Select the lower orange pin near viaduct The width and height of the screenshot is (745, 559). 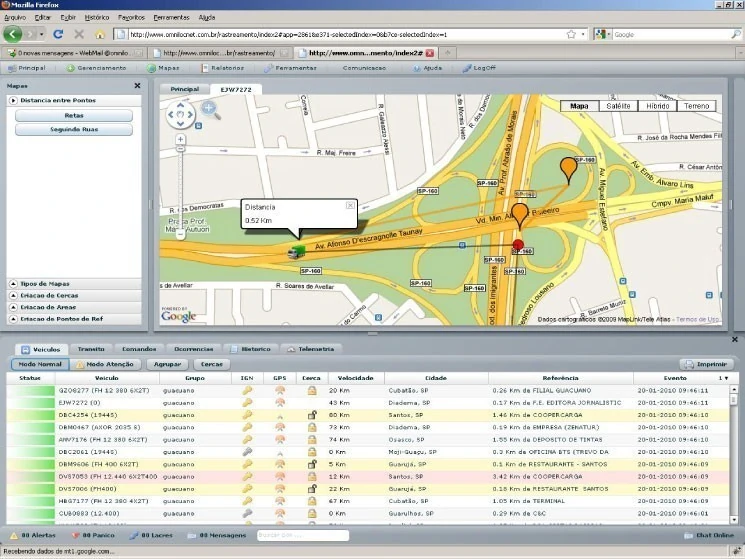(520, 216)
